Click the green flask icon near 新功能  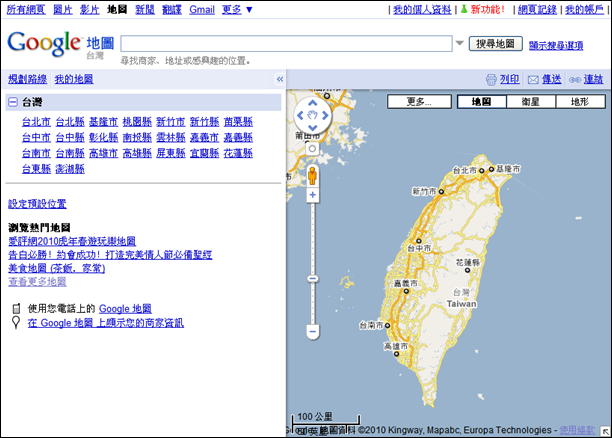pos(464,9)
